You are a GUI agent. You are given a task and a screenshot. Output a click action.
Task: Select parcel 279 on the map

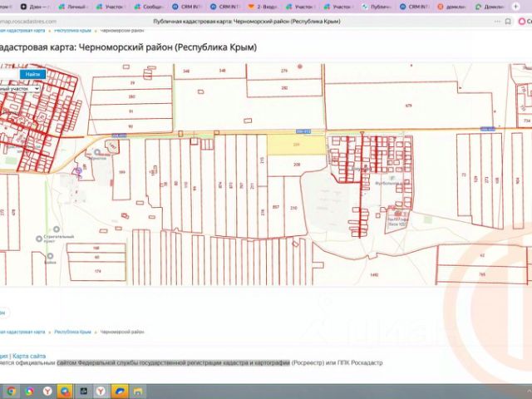(x=284, y=71)
